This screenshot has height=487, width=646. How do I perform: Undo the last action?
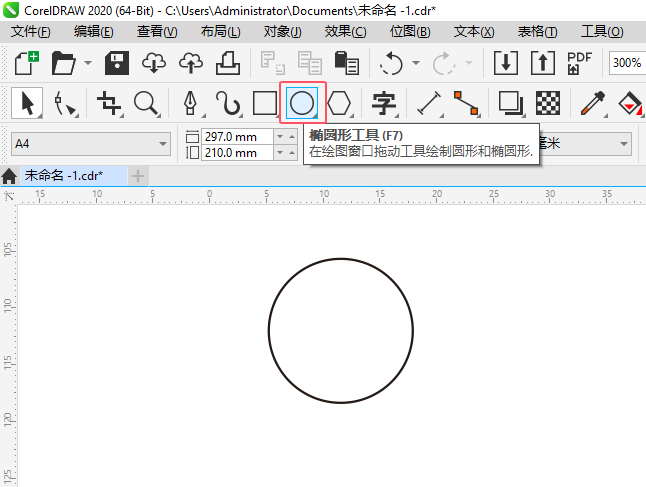pos(391,63)
